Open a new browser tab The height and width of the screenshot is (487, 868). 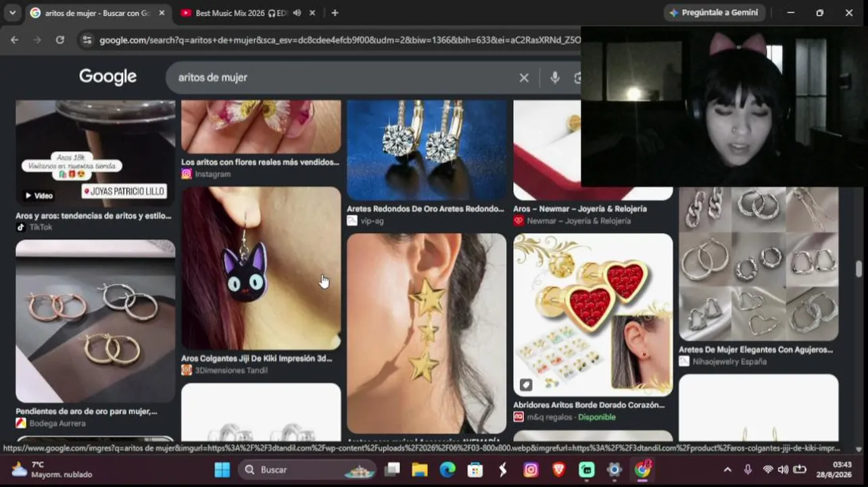pyautogui.click(x=335, y=13)
